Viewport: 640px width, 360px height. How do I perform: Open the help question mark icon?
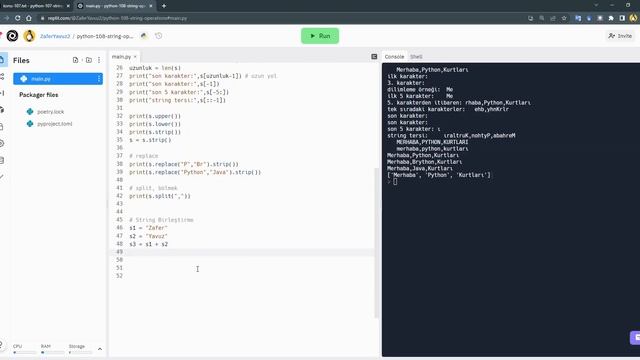pos(2,344)
